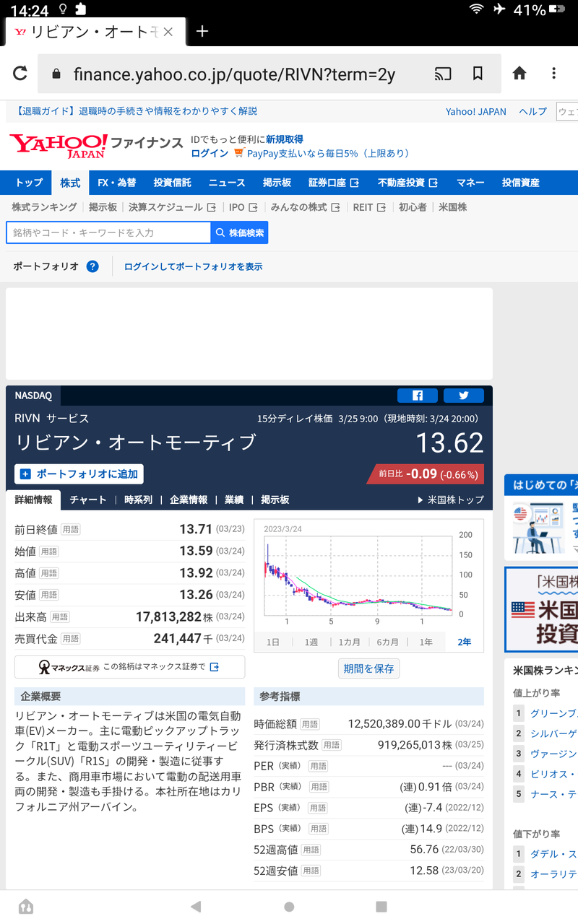Share the quote on Facebook
578x924 pixels.
click(418, 396)
